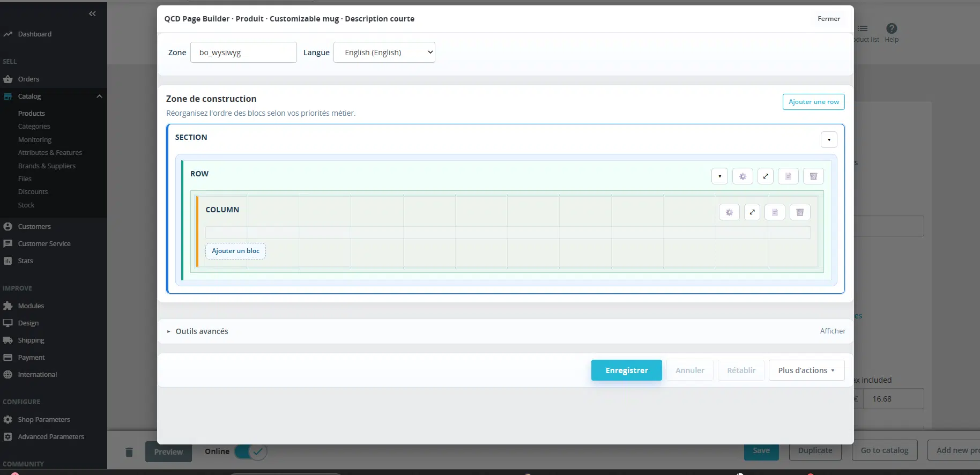The height and width of the screenshot is (475, 980).
Task: Click the Payment card icon
Action: click(x=8, y=358)
